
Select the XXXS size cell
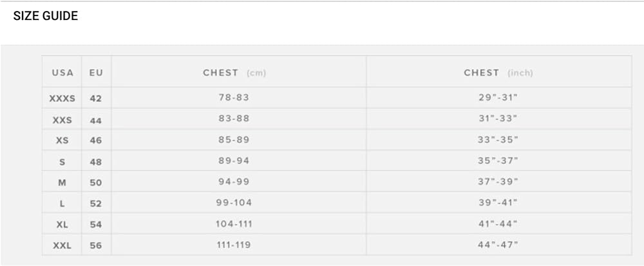[x=62, y=99]
